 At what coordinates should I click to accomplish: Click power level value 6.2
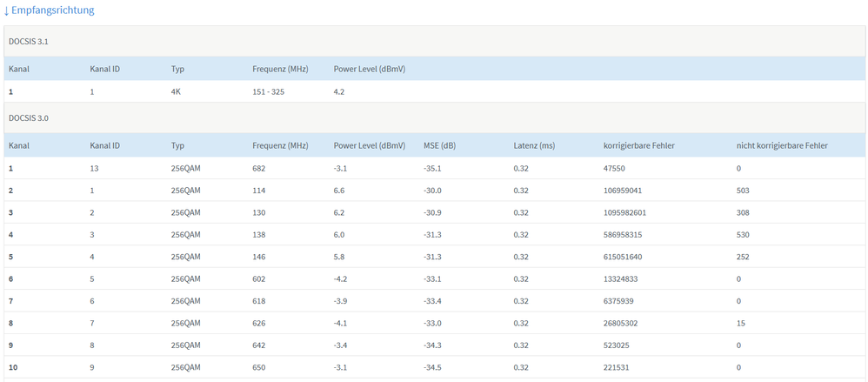(x=339, y=212)
